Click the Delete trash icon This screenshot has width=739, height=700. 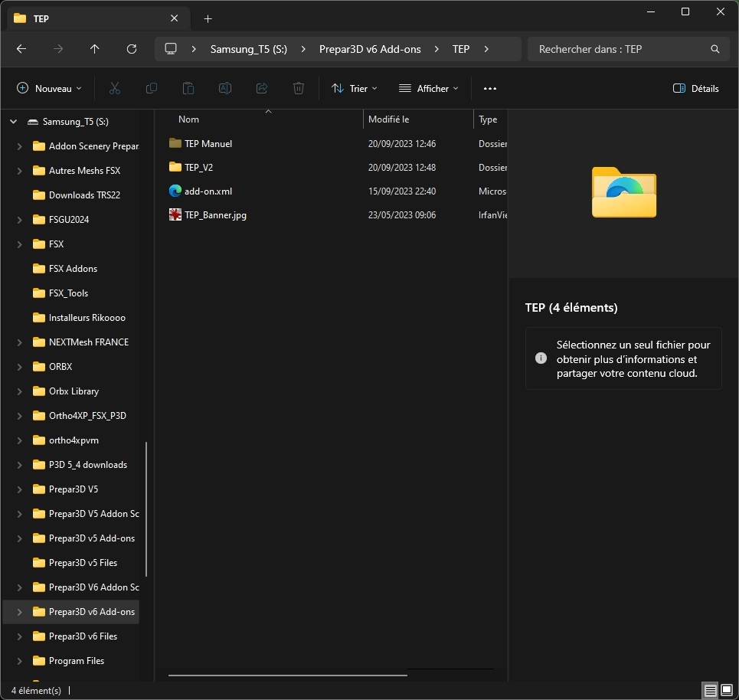[x=299, y=89]
